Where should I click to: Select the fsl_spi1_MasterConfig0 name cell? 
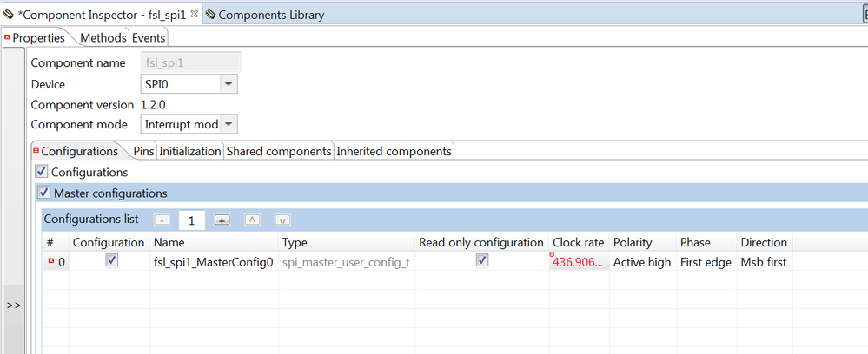click(214, 262)
